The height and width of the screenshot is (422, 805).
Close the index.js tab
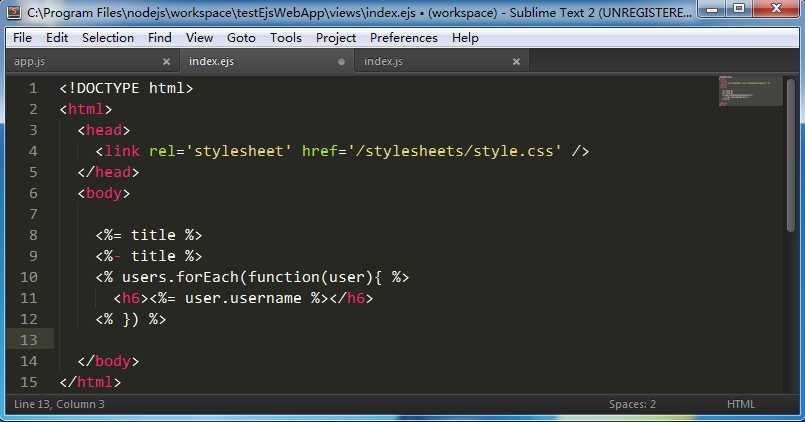[x=516, y=62]
